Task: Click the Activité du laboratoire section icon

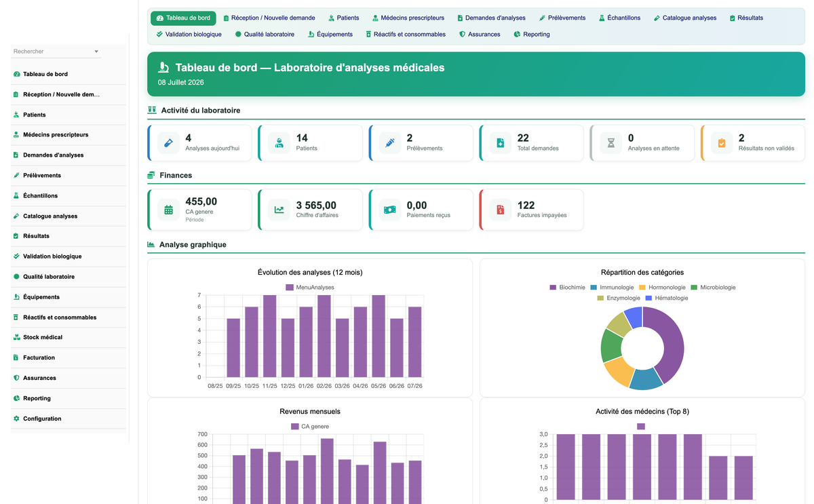Action: tap(152, 110)
